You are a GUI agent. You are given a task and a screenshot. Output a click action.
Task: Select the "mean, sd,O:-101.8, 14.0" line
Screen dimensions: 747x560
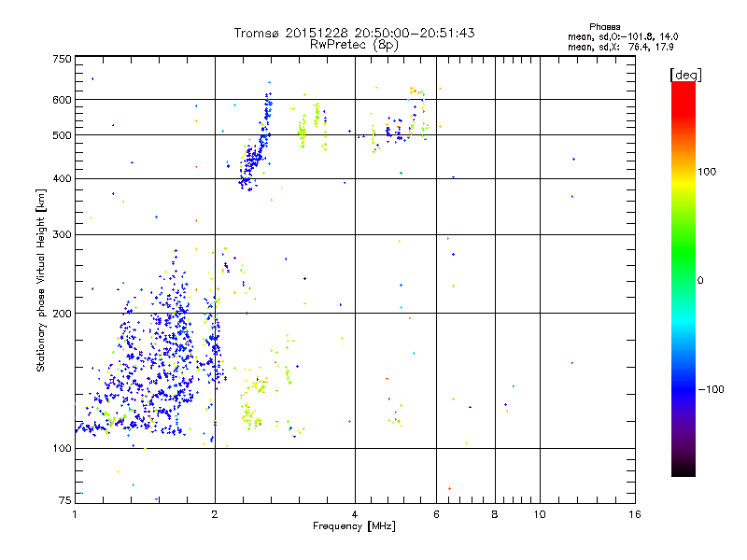tap(623, 36)
